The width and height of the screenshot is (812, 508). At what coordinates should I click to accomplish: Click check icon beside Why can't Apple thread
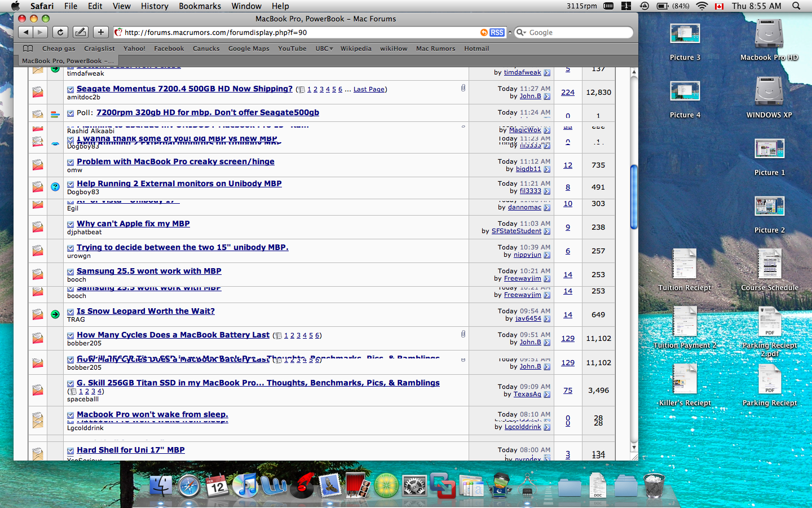pyautogui.click(x=70, y=224)
